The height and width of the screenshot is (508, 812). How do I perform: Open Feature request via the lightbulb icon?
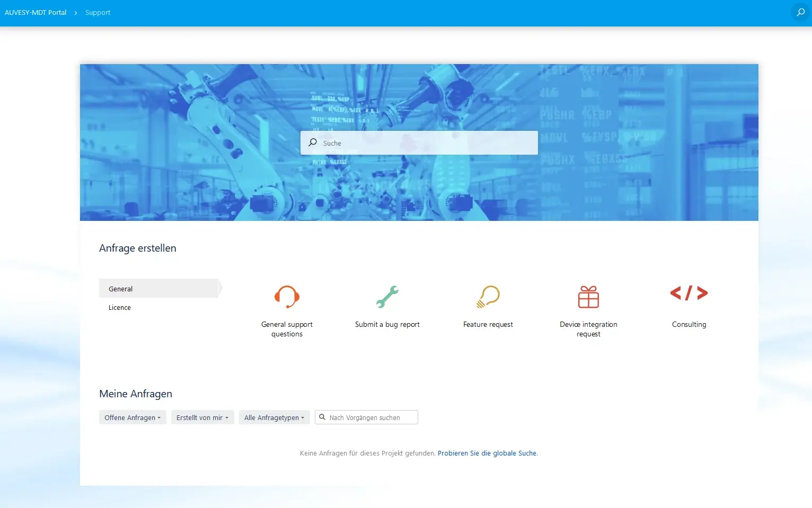(x=488, y=297)
